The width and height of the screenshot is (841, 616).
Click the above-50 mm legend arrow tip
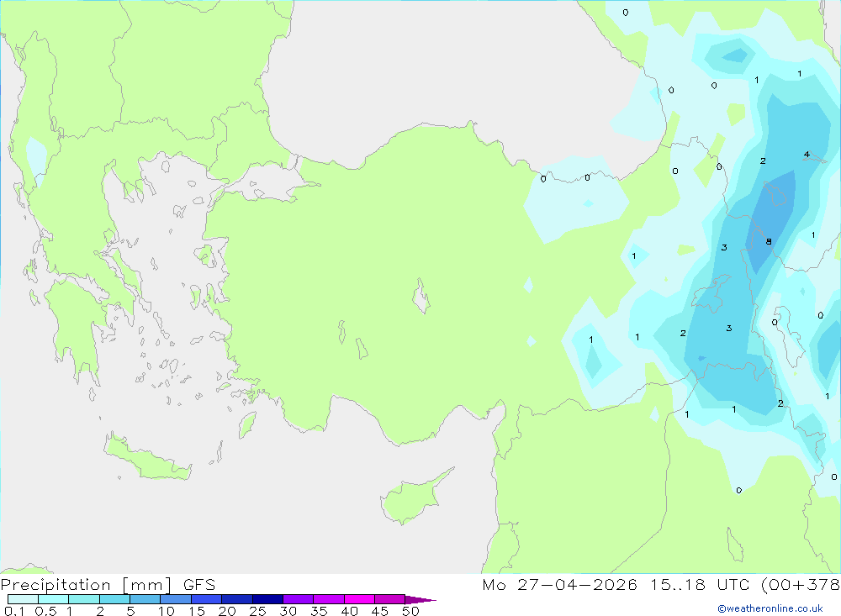tap(421, 600)
